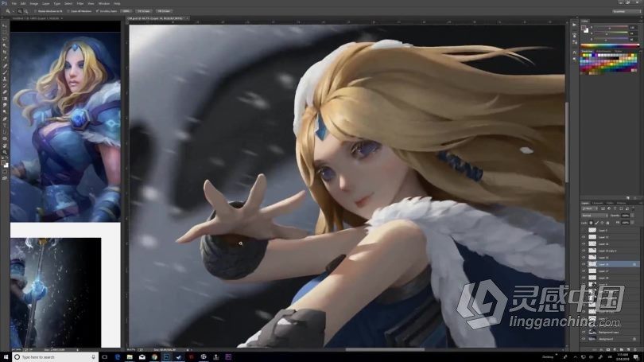Toggle lock all padlock icon
Screen dimensions: 644x362
[x=608, y=223]
